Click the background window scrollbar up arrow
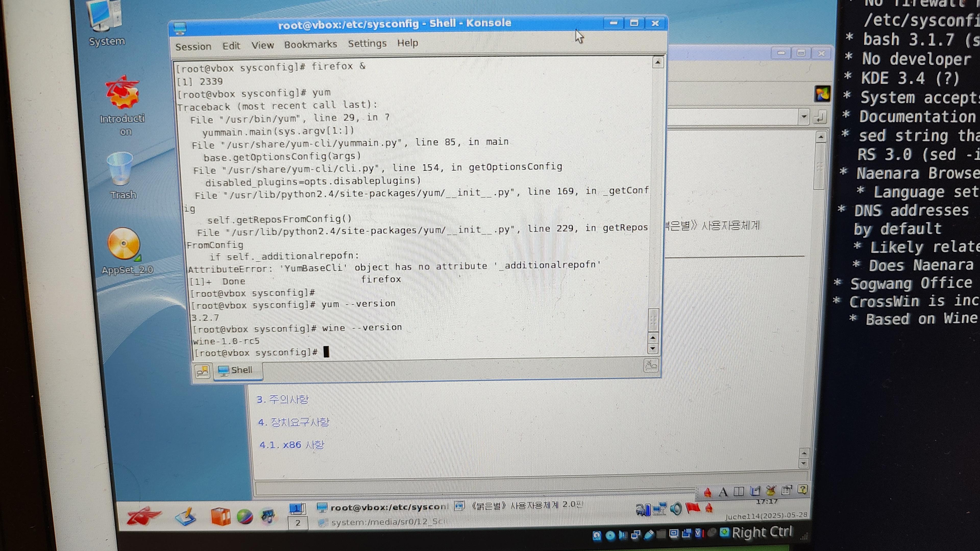The height and width of the screenshot is (551, 980). [821, 136]
